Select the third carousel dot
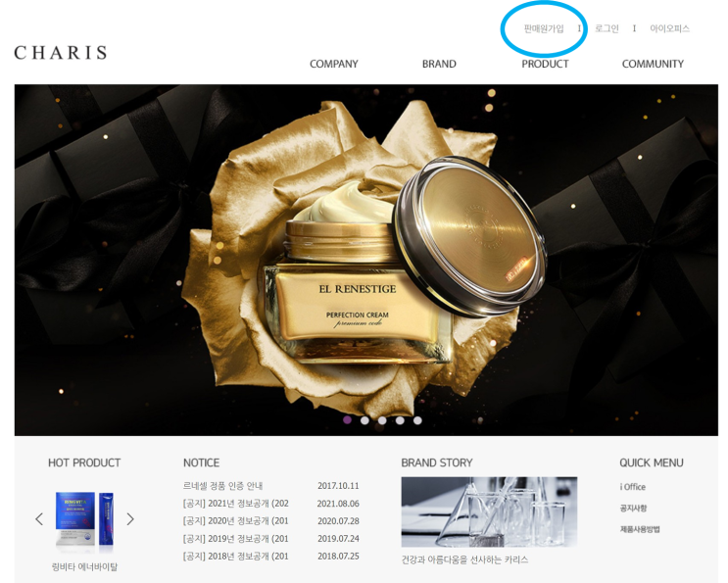This screenshot has width=728, height=583. click(x=382, y=420)
